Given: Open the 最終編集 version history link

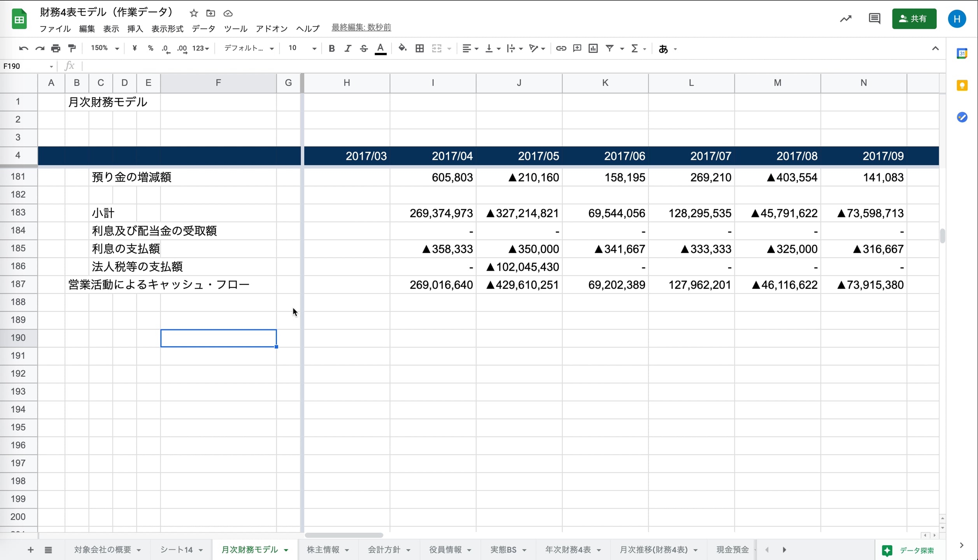Looking at the screenshot, I should click(x=361, y=27).
